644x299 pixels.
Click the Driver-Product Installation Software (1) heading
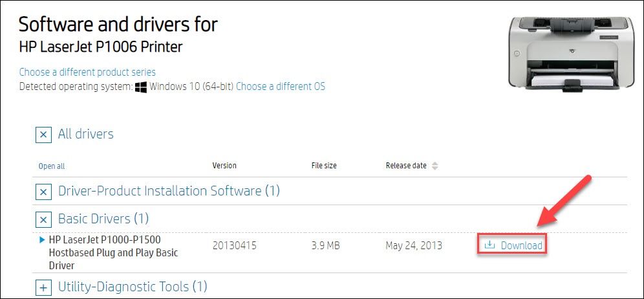pos(169,191)
